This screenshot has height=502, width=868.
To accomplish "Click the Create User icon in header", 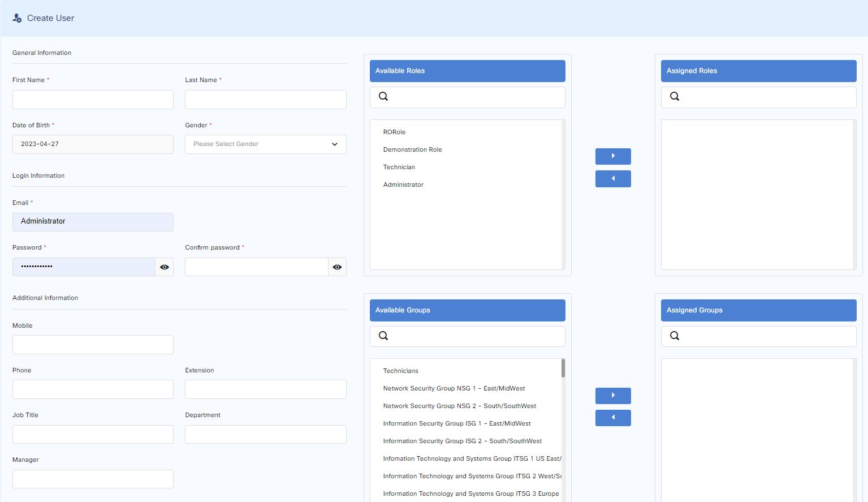I will (17, 18).
